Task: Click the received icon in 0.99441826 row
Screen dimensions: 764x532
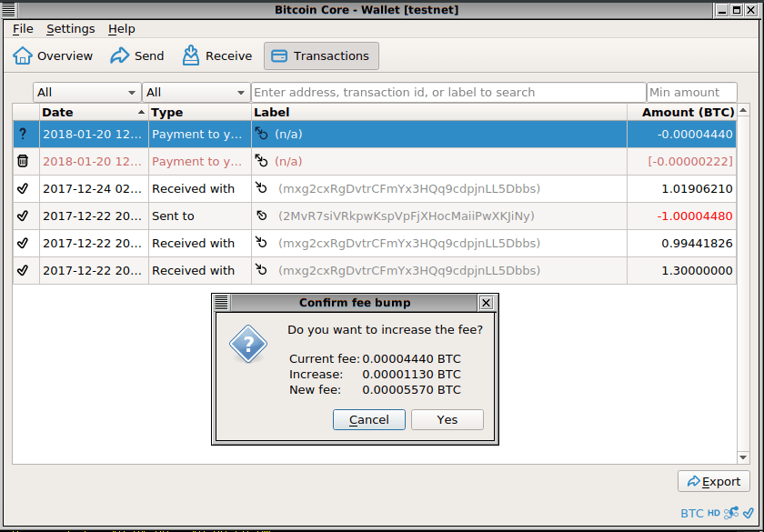Action: coord(262,243)
